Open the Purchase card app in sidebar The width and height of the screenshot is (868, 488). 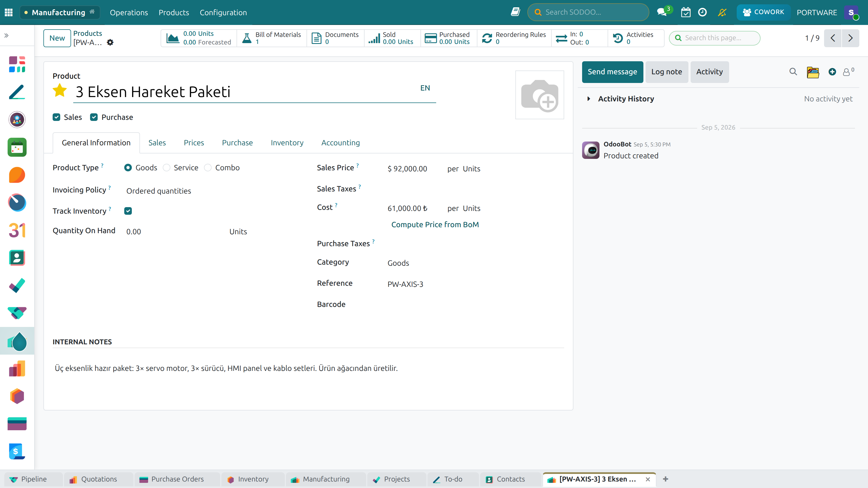(x=17, y=424)
